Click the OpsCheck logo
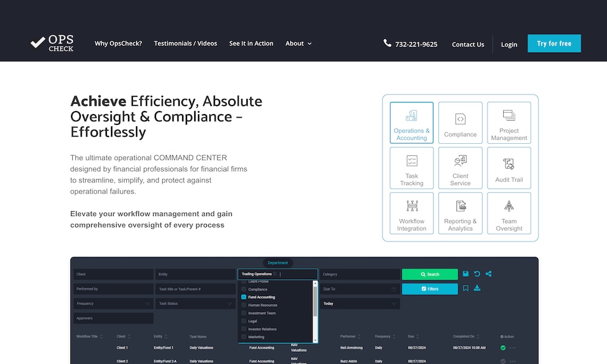Screen dimensions: 607x364 (x=52, y=43)
